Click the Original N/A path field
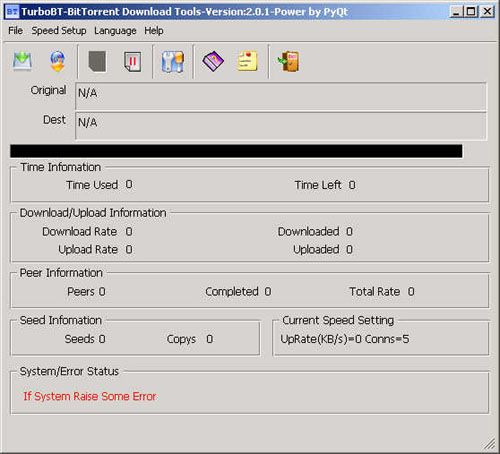Image resolution: width=500 pixels, height=454 pixels. (281, 96)
